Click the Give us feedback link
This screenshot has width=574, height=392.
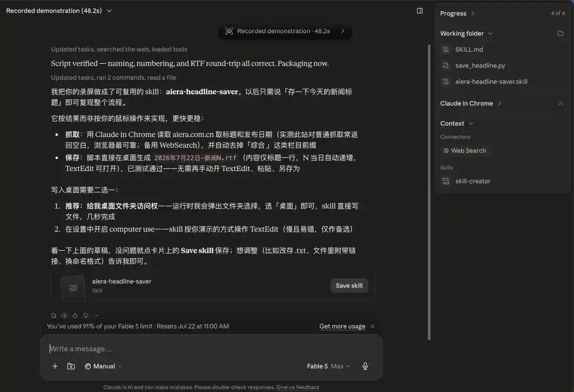point(298,387)
